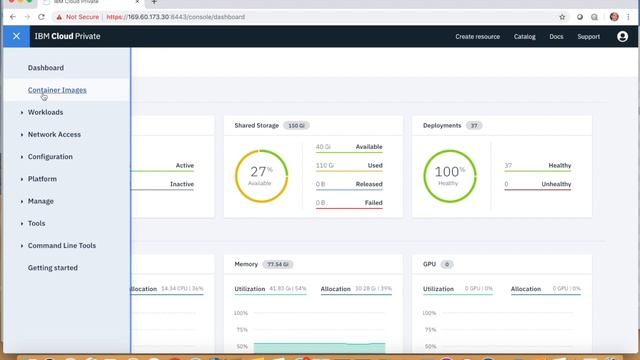Click the GPU Utilization label
The image size is (640, 360).
click(438, 289)
